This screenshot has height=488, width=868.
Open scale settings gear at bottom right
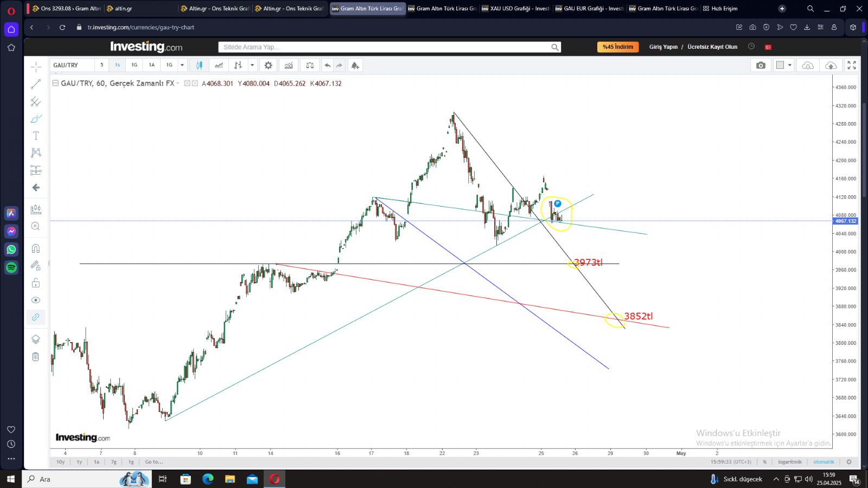849,462
